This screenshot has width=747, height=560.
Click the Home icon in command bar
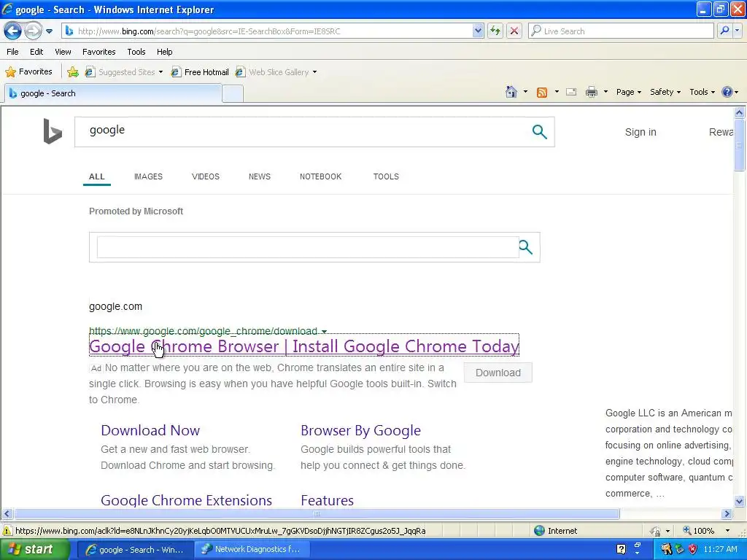coord(511,92)
